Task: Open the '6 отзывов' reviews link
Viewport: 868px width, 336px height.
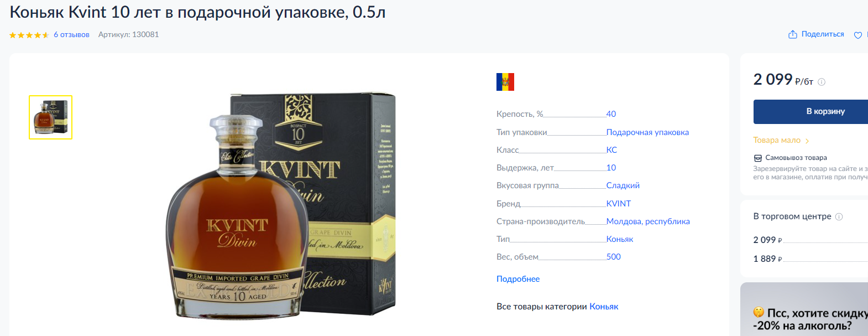Action: tap(71, 34)
